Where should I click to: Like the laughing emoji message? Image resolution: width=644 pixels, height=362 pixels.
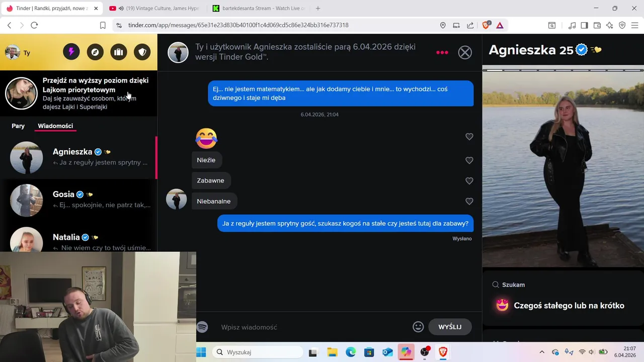[x=469, y=137]
